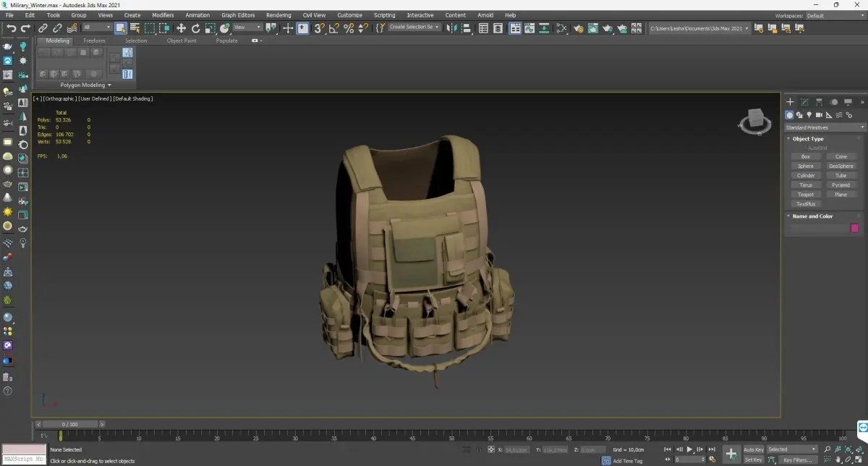This screenshot has width=868, height=466.
Task: Choose the Rectangular Selection Region icon
Action: pos(150,28)
